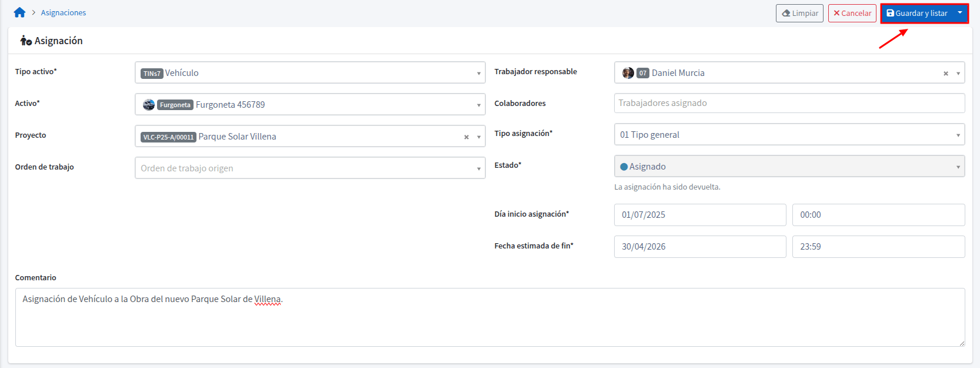Click the blue Asignado status dot
Viewport: 980px width, 368px height.
pyautogui.click(x=624, y=167)
